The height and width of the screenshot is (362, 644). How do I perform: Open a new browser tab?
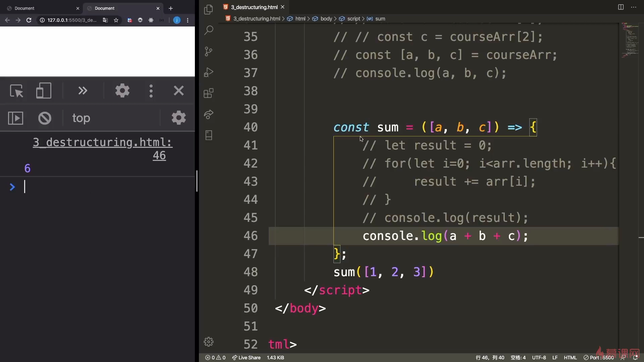tap(171, 8)
